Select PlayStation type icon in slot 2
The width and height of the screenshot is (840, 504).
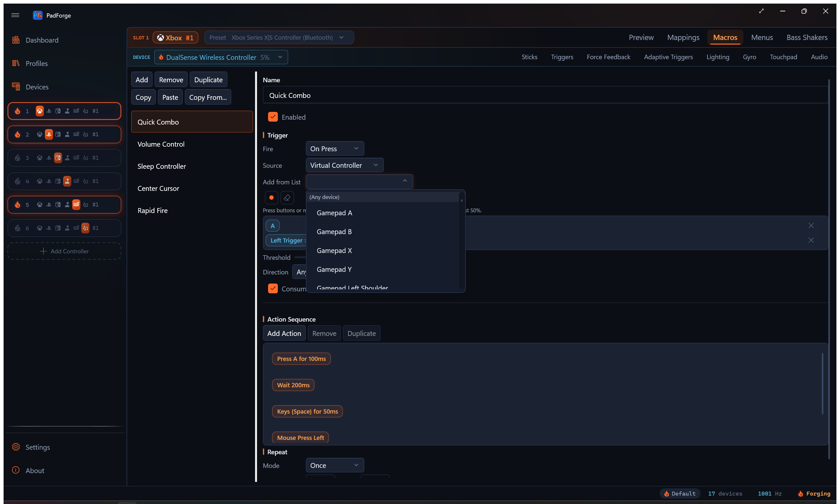click(49, 135)
